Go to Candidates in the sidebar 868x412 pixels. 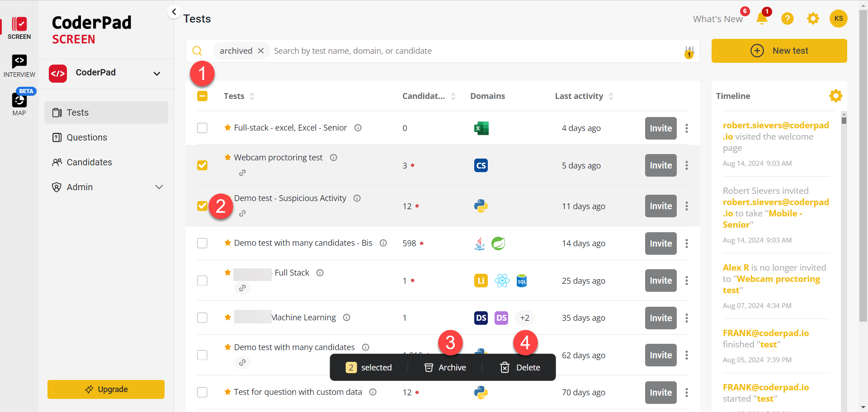coord(89,162)
